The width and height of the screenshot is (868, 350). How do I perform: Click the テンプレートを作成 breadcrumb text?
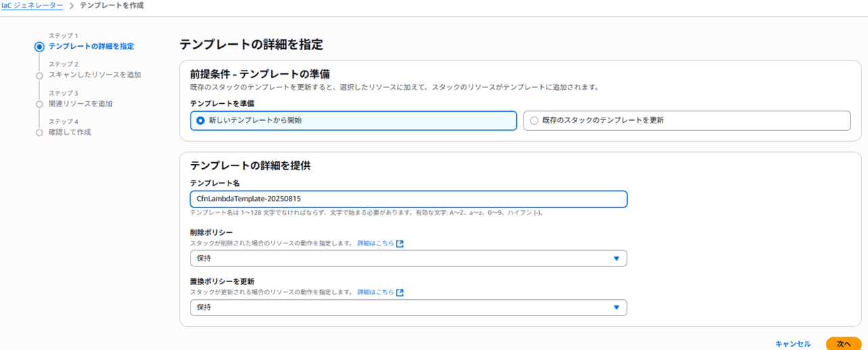click(x=112, y=5)
